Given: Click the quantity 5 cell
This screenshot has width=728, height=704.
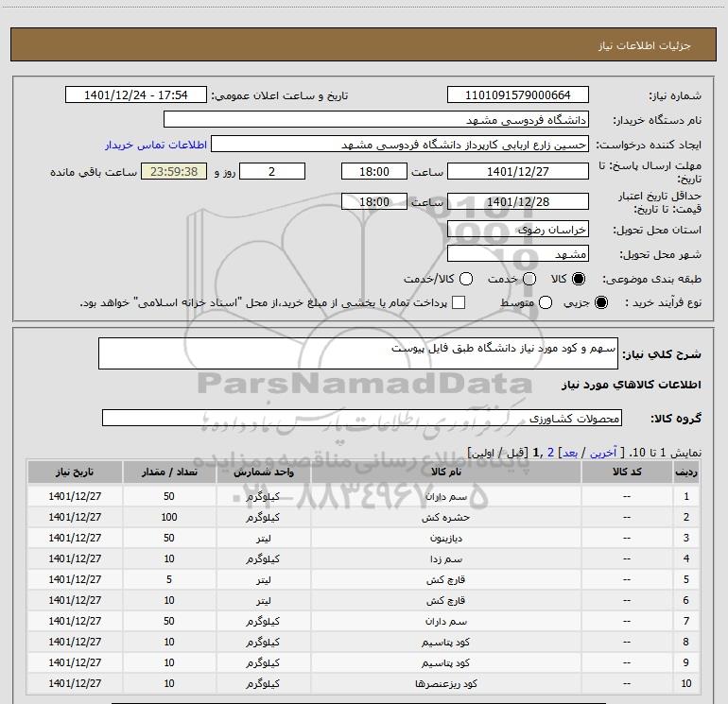Looking at the screenshot, I should 169,579.
